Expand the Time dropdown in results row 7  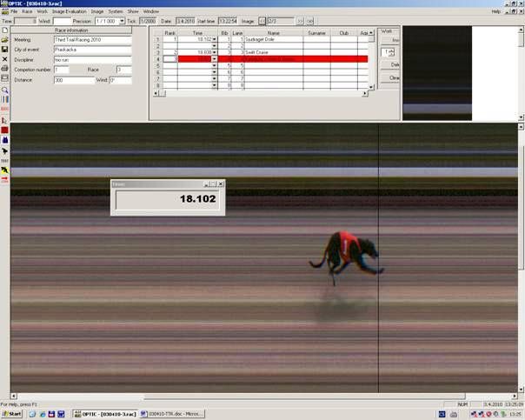click(x=215, y=79)
